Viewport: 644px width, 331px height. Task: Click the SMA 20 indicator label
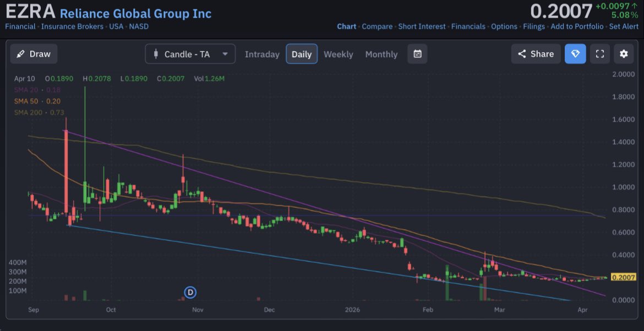37,90
